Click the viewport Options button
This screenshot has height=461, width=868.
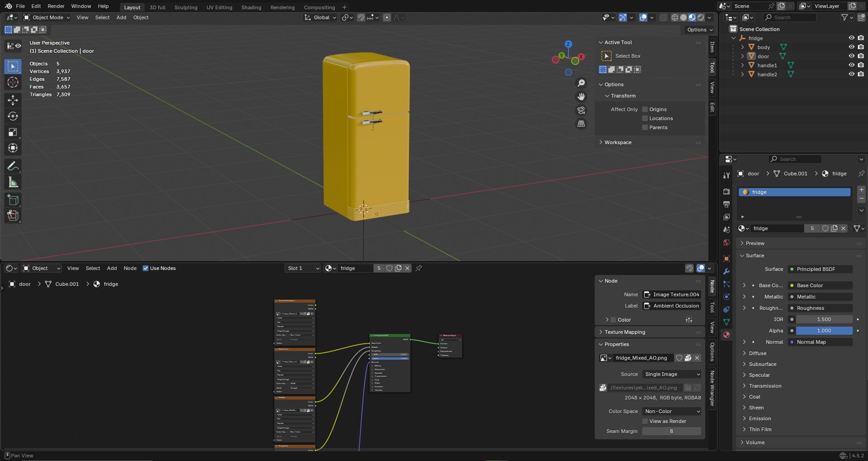[x=699, y=30]
